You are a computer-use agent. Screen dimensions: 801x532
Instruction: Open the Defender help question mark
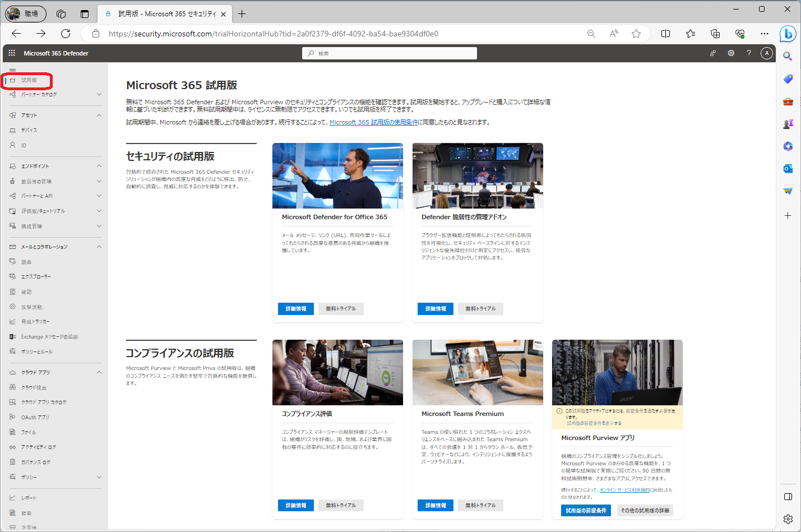click(x=749, y=53)
